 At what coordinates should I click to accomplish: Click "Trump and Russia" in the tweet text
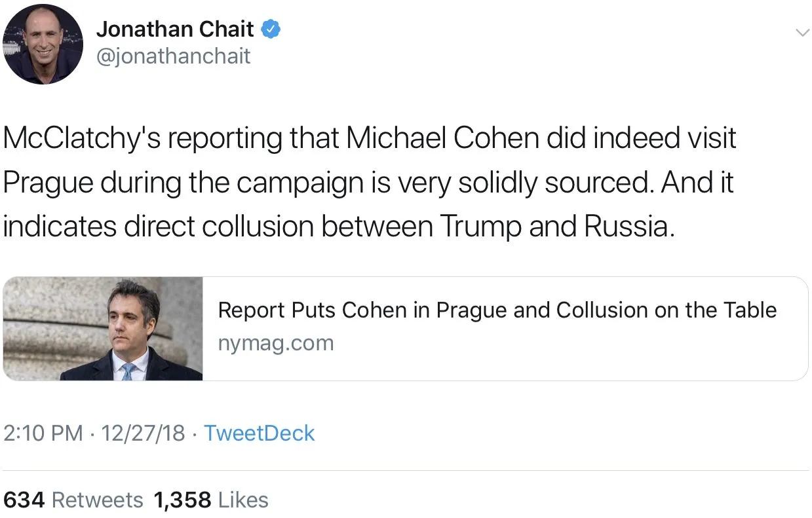(556, 227)
